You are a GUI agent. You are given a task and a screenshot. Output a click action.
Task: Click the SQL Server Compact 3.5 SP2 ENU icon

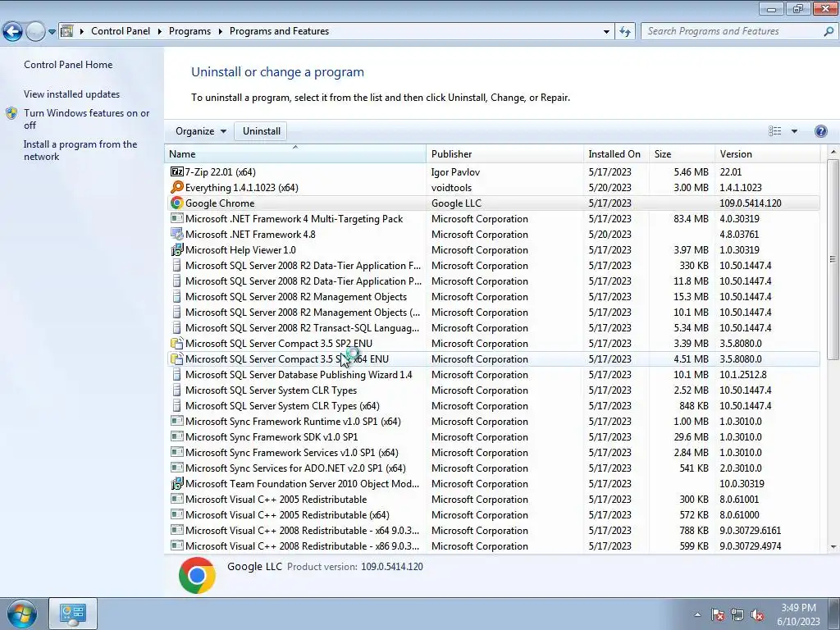(x=177, y=344)
